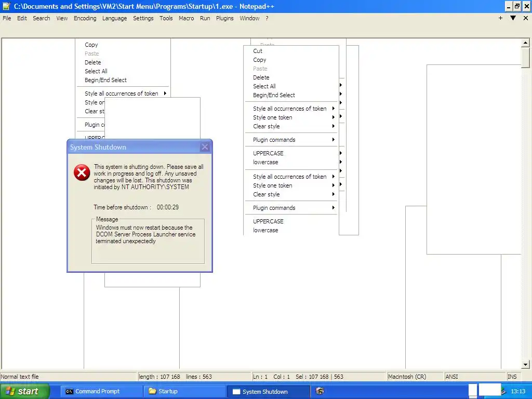Open the Run menu
This screenshot has width=532, height=399.
pos(205,18)
